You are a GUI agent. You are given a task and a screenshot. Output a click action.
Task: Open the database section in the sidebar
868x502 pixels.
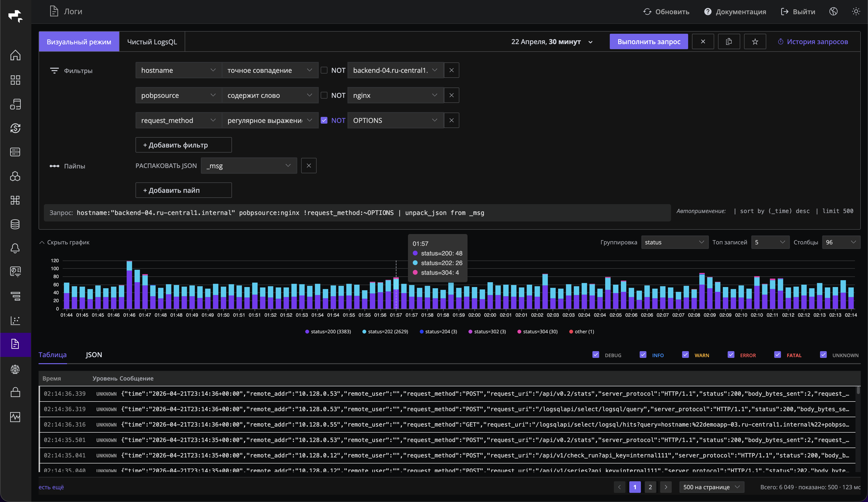click(x=15, y=224)
